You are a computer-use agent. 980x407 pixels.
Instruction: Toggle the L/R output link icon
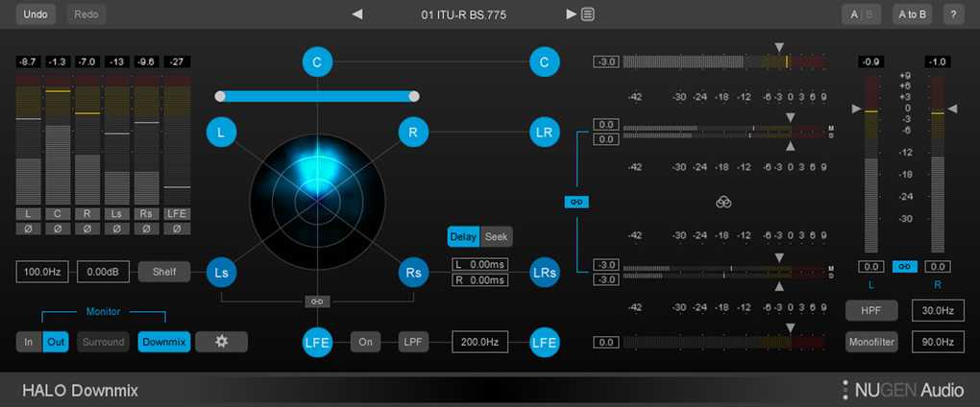point(904,267)
